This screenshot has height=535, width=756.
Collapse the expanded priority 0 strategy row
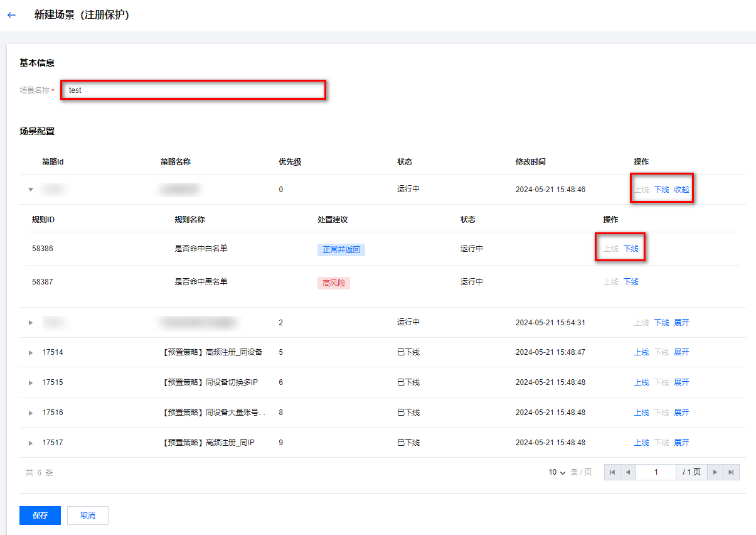click(x=31, y=190)
